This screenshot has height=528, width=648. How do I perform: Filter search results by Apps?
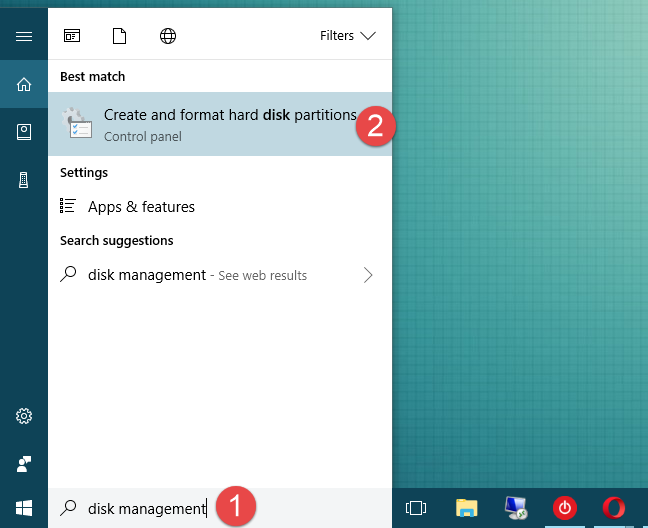(x=72, y=36)
